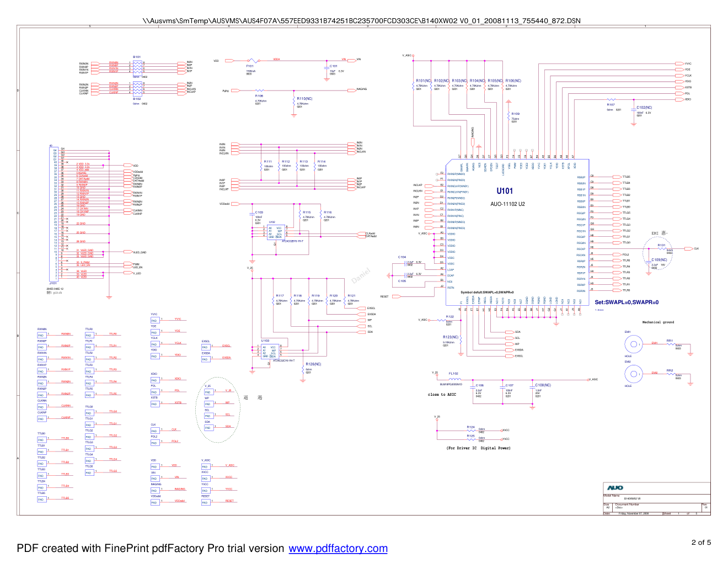Select the R108 resistor label
This screenshot has width=728, height=563.
(259, 96)
